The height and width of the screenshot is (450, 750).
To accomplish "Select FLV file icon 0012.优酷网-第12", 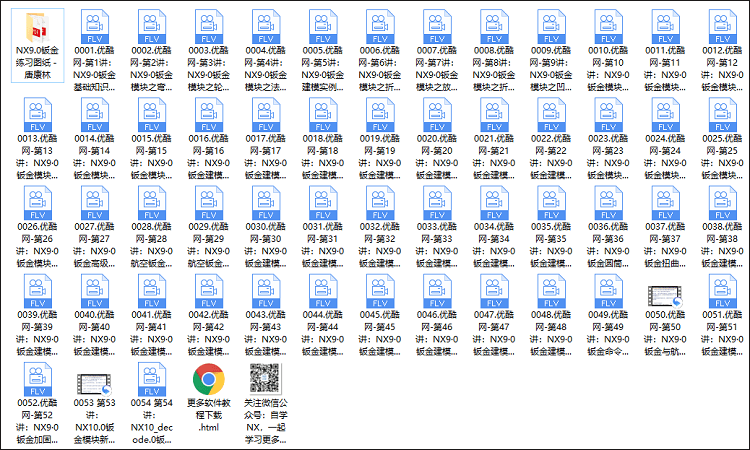I will pos(722,27).
